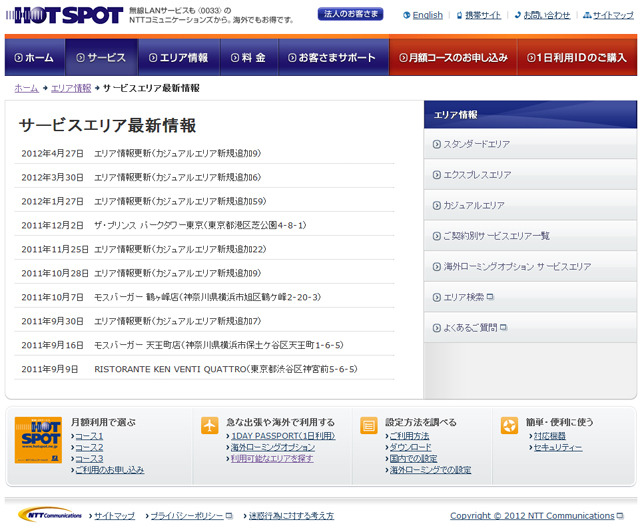The image size is (640, 530).
Task: Open the 海外ローミングオプション footer link
Action: click(273, 448)
